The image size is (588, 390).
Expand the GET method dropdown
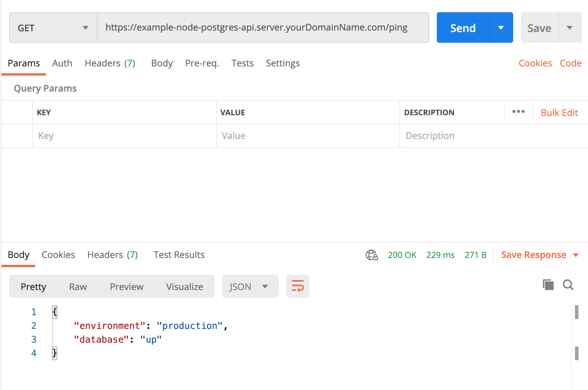coord(53,28)
